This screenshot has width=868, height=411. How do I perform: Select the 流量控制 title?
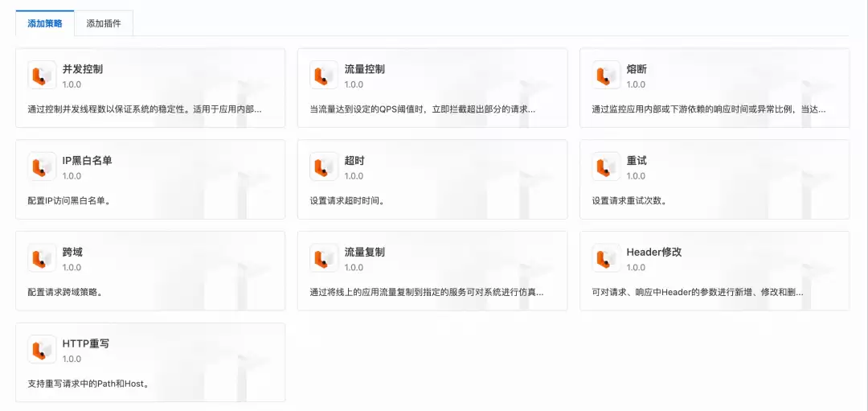(364, 69)
